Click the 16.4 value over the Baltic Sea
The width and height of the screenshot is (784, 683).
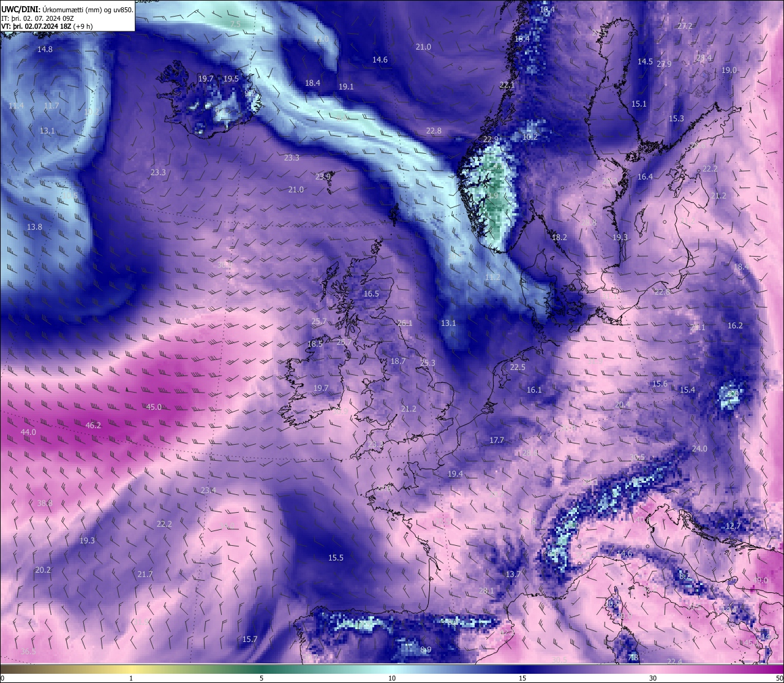tap(645, 176)
